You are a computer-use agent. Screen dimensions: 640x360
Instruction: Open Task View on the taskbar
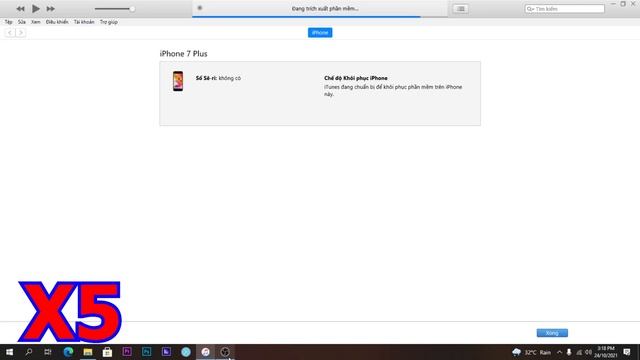click(x=48, y=352)
